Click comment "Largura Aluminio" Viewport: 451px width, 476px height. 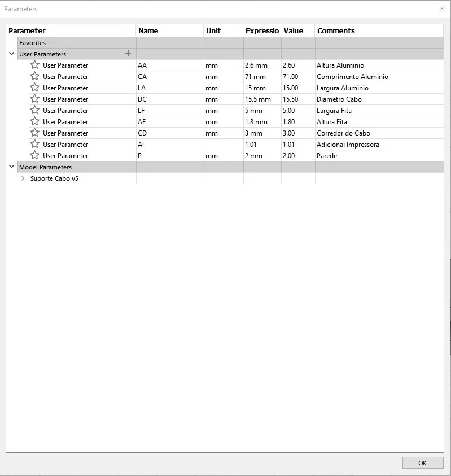(x=343, y=88)
